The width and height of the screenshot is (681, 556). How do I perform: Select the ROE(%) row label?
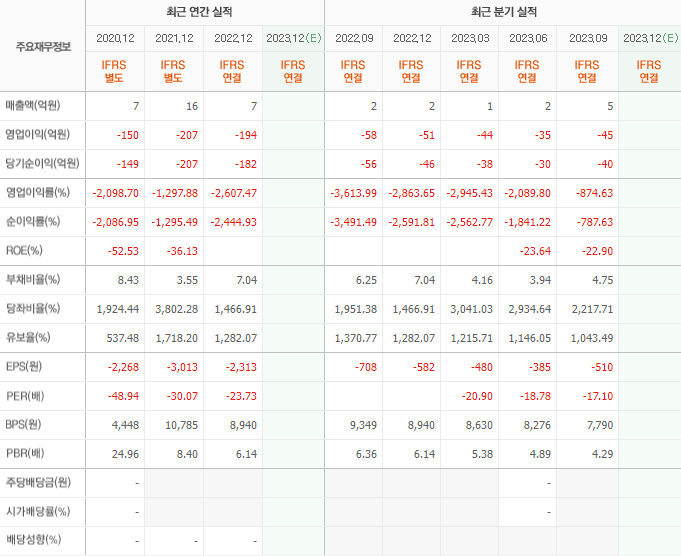(x=24, y=251)
